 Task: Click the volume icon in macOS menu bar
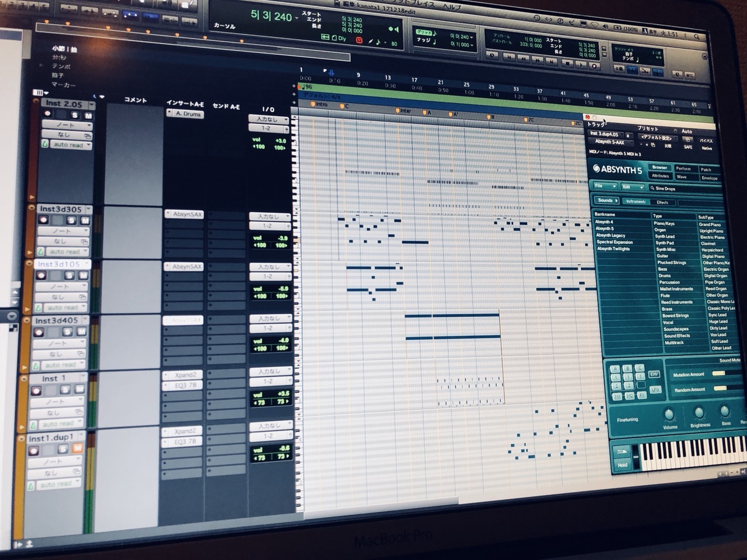click(x=605, y=26)
